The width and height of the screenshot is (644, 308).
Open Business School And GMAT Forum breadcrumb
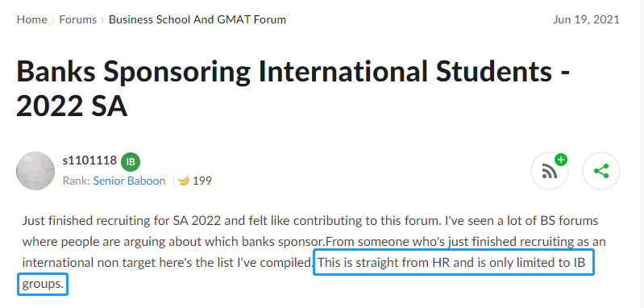click(x=197, y=19)
